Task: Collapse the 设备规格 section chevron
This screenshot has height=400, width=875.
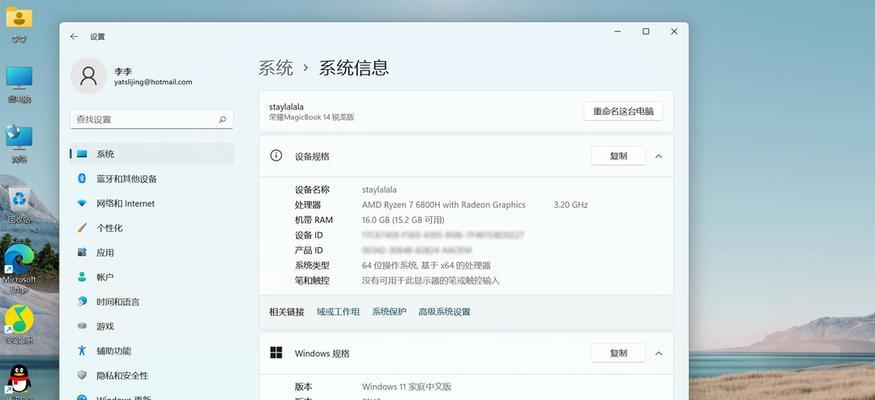Action: pyautogui.click(x=658, y=156)
